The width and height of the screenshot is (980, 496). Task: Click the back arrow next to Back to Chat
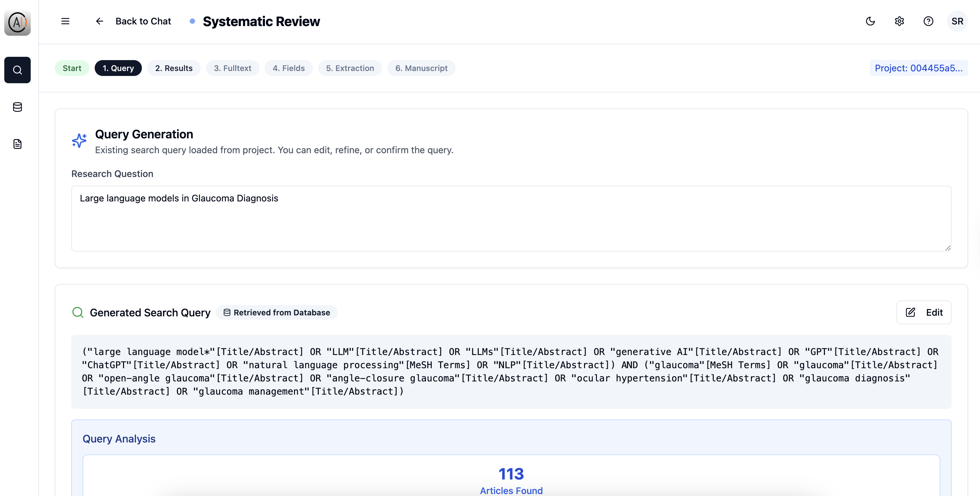pos(99,21)
